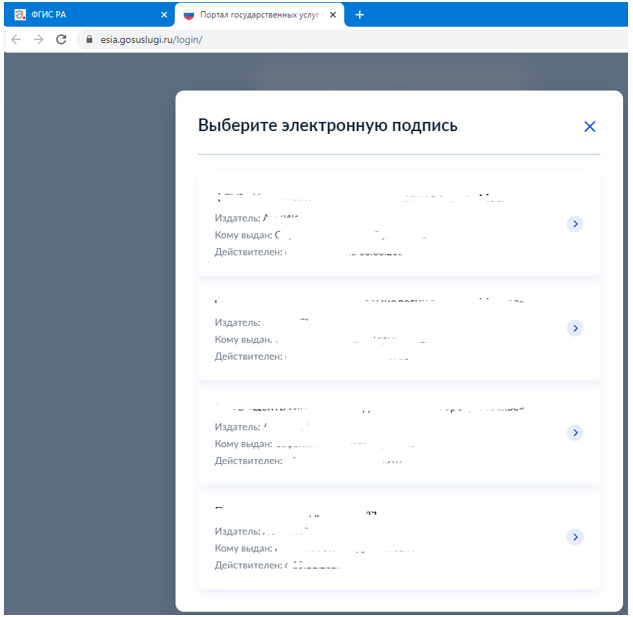Click the Выберите электронную подпись heading
The image size is (633, 617).
327,126
